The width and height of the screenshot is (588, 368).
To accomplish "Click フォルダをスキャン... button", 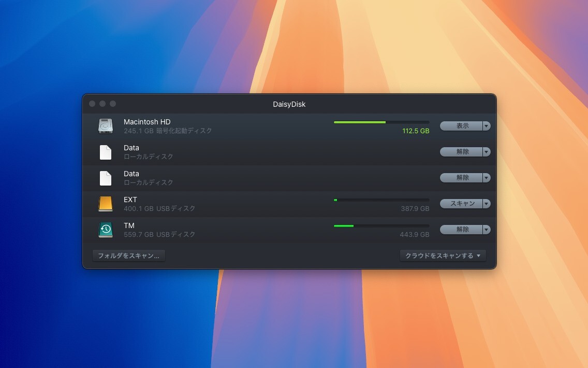I will click(128, 256).
